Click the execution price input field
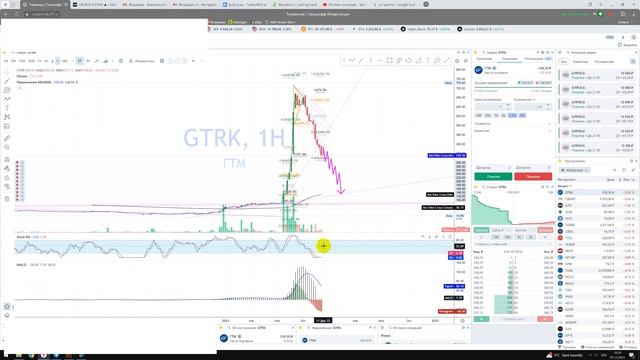This screenshot has height=360, width=640. point(492,107)
